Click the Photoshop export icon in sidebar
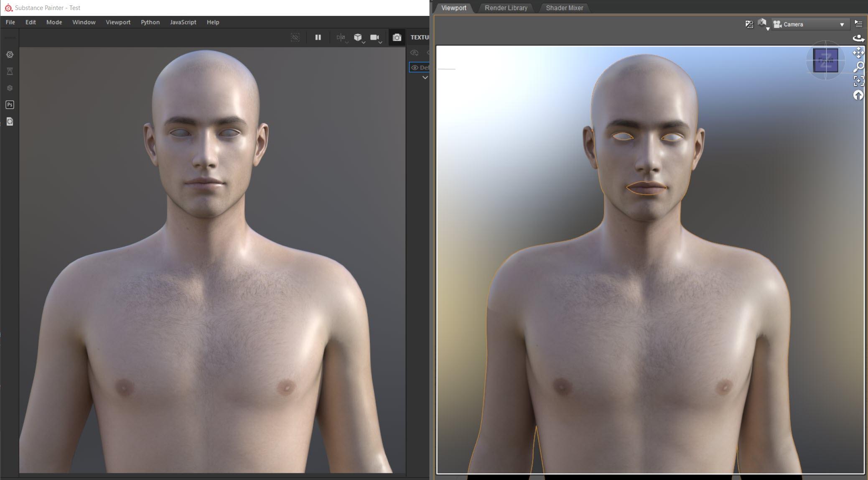 tap(10, 105)
